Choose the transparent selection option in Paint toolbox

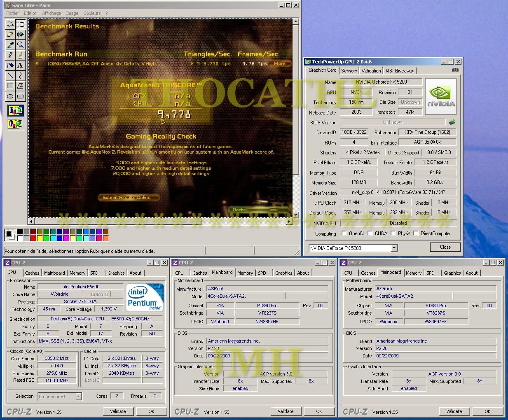pos(15,123)
